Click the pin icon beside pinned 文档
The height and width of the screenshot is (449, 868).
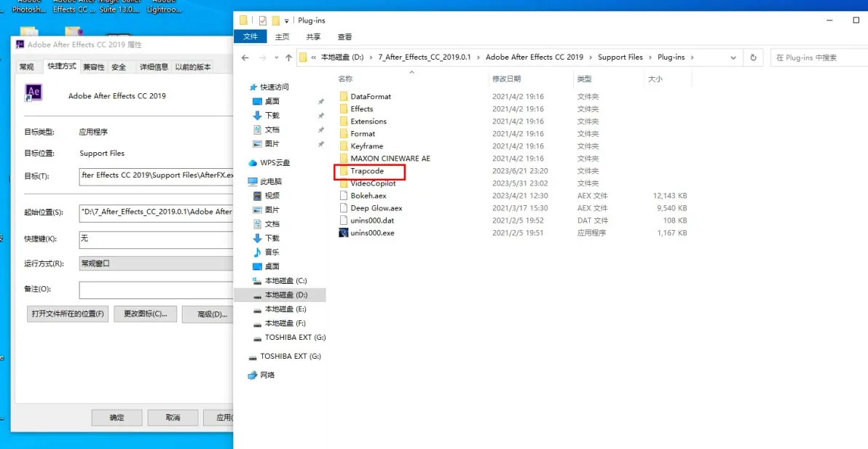pos(320,130)
